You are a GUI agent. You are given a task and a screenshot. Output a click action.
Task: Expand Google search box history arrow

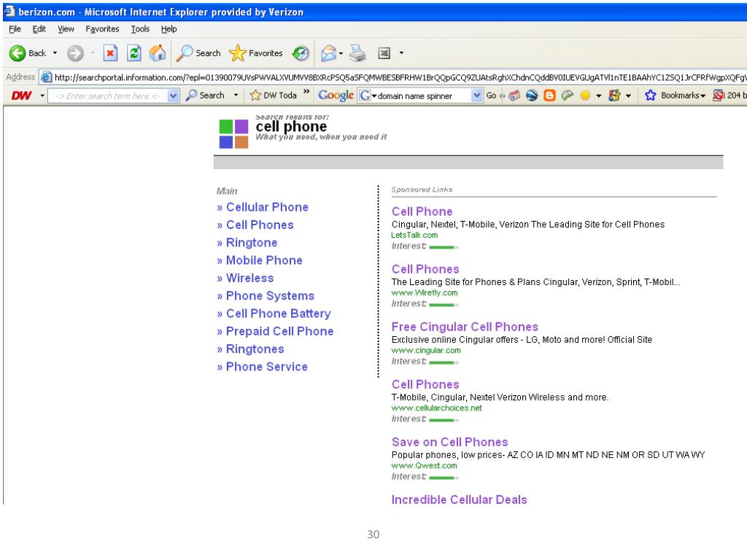476,96
